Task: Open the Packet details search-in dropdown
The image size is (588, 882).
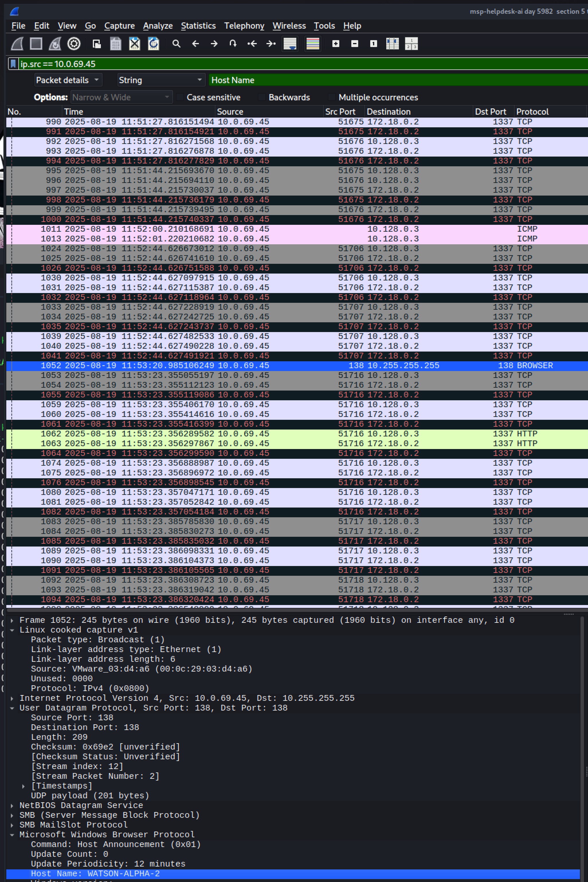Action: (x=68, y=80)
